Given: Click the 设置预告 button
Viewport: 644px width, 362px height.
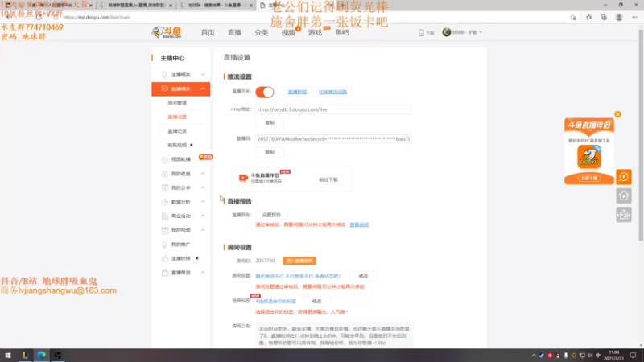Looking at the screenshot, I should (x=271, y=215).
